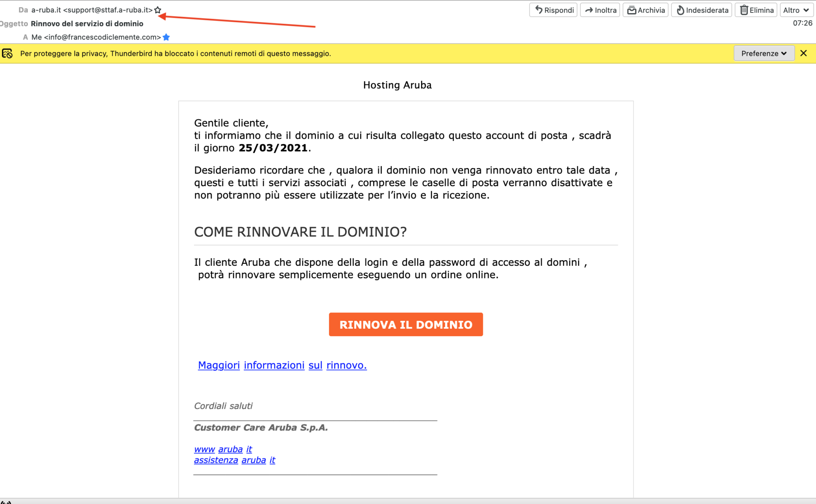816x504 pixels.
Task: Click recipient info@francescodiclemente.com
Action: 102,37
